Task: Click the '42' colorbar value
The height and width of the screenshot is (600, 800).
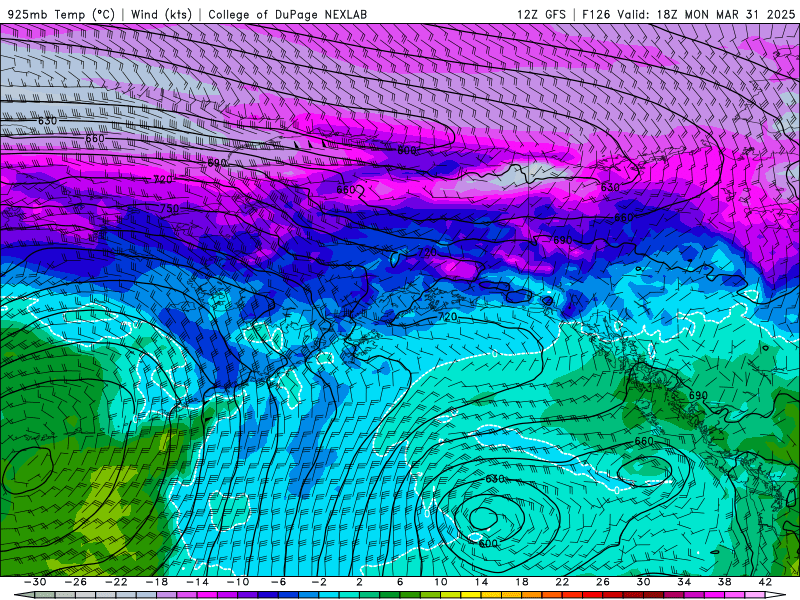Action: click(x=765, y=582)
